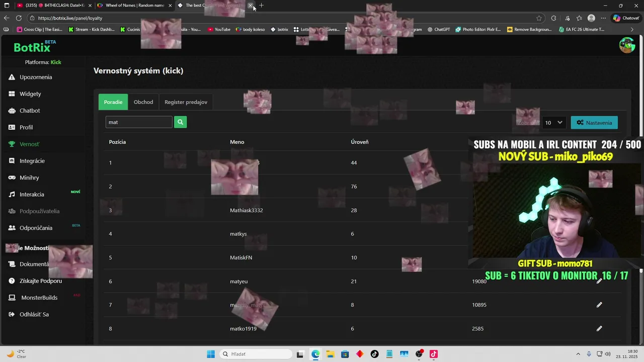The width and height of the screenshot is (644, 362).
Task: Switch to B4THECLASH browser tab
Action: 54,6
